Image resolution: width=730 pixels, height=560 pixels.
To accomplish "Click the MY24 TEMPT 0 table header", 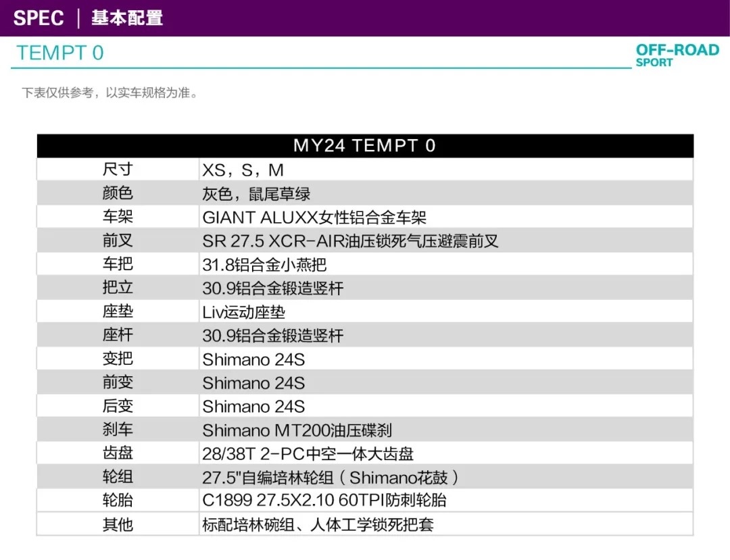I will [365, 146].
